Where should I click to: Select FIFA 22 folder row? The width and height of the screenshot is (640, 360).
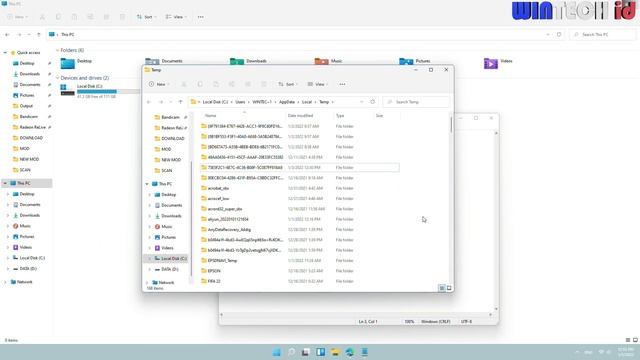(300, 281)
